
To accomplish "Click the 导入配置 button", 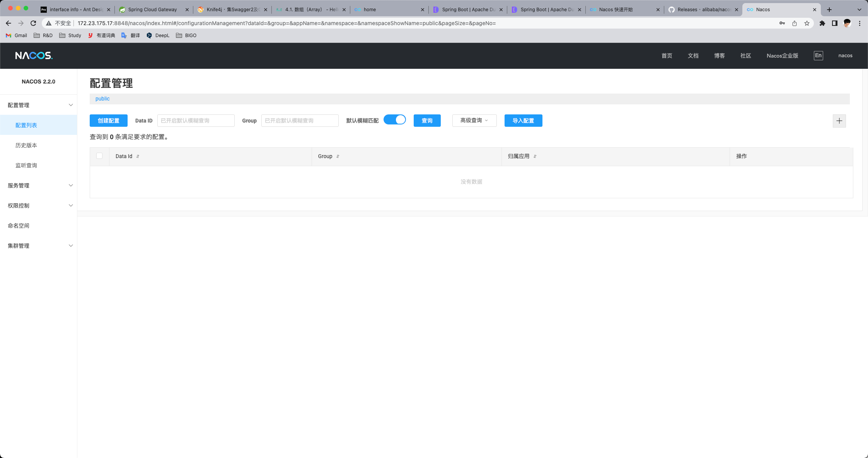I will pos(523,121).
